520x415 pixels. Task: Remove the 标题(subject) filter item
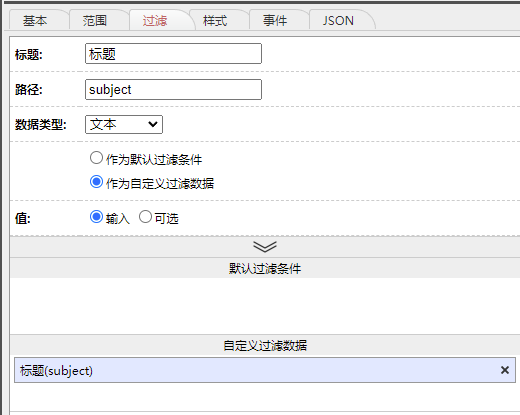point(505,370)
